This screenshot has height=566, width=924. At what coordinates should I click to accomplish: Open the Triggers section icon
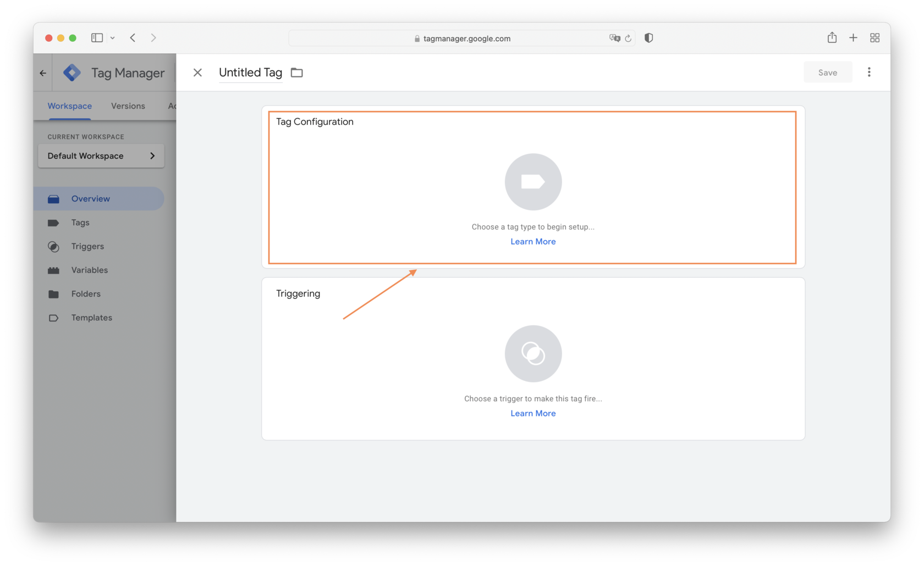click(x=53, y=247)
